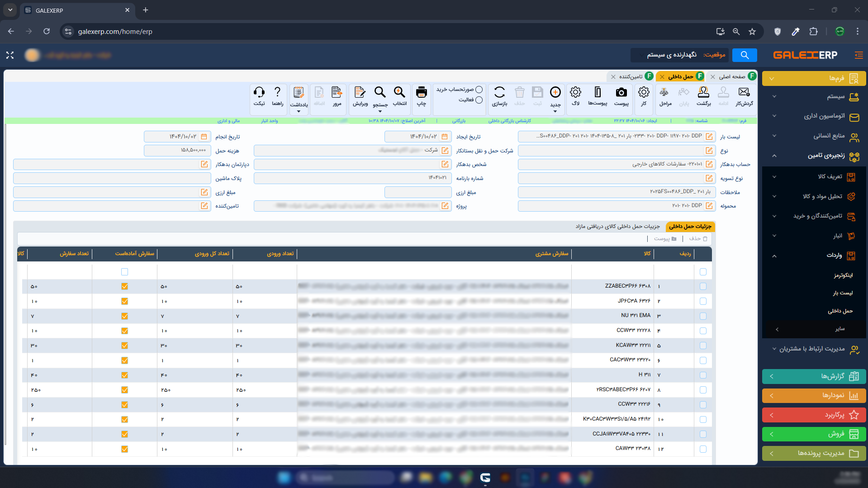The width and height of the screenshot is (868, 488).
Task: Switch to the صفحه اصلی tab
Action: [732, 76]
